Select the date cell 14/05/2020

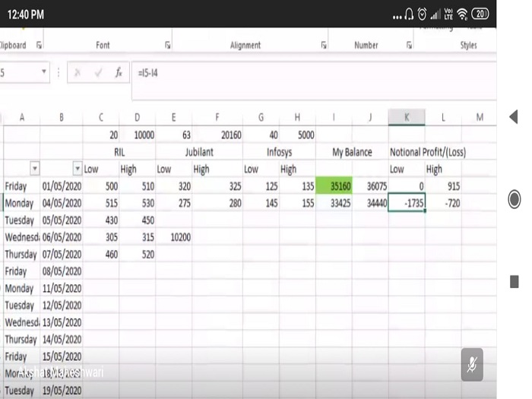point(62,339)
